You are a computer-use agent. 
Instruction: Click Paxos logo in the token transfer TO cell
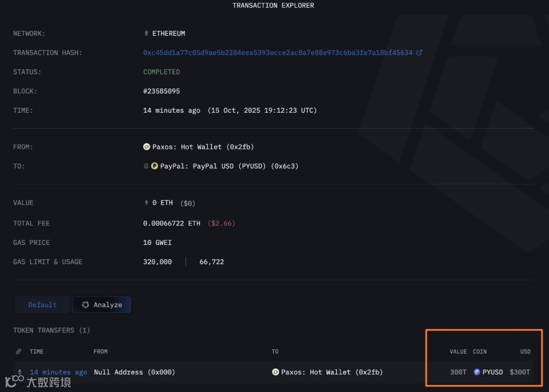click(x=276, y=372)
